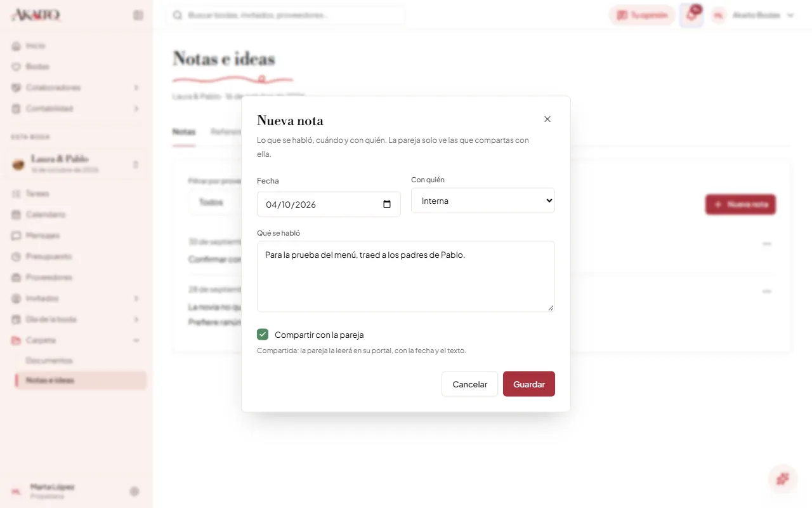This screenshot has height=508, width=812.
Task: Switch to the Notas tab
Action: point(184,132)
